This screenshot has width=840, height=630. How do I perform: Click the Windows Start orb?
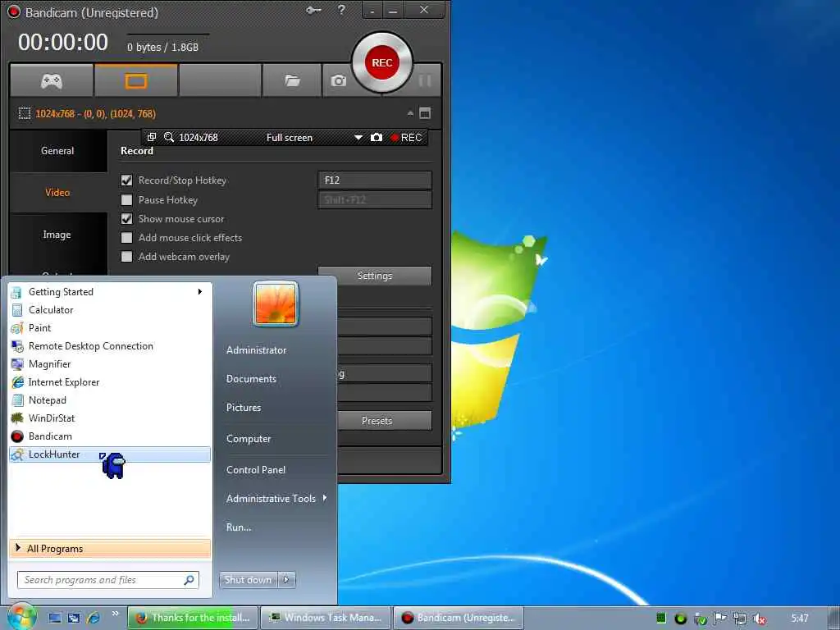(x=21, y=618)
